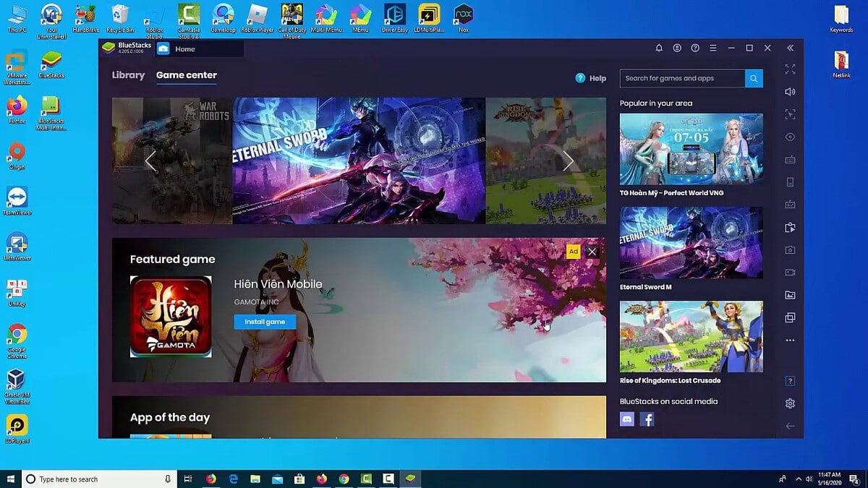The width and height of the screenshot is (868, 488).
Task: Open the screen recorder icon in sidebar
Action: tap(790, 273)
